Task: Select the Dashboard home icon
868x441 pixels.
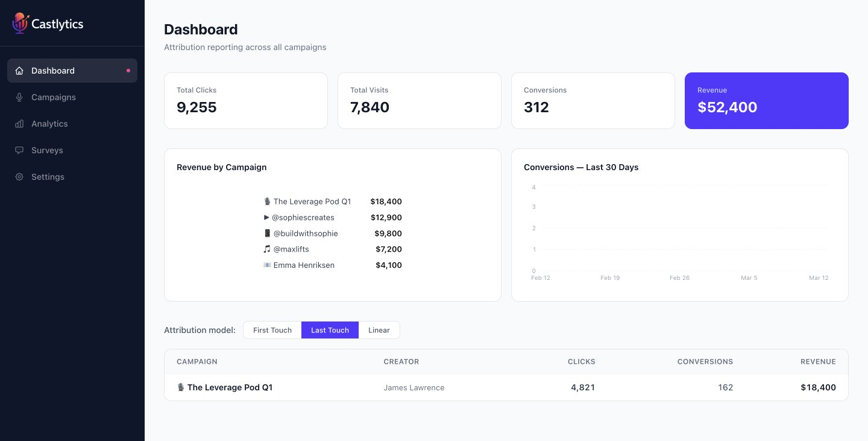Action: coord(20,71)
